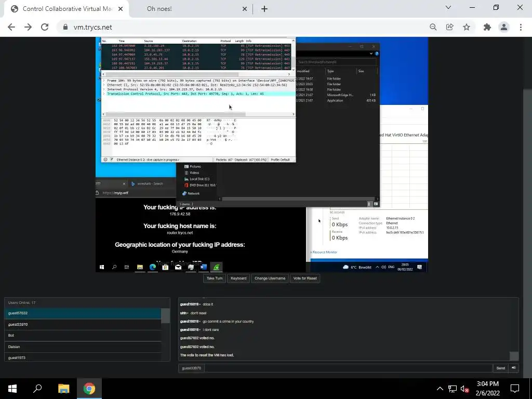Select Control Collaborative Virtual Machine tab
532x399 pixels.
click(x=66, y=9)
